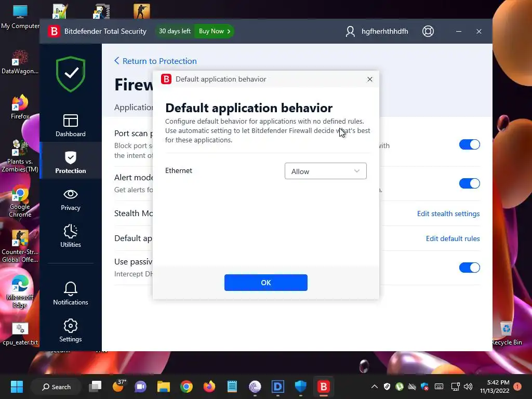Select the DataWagon desktop shortcut
Screen dimensions: 532x399
tap(20, 62)
